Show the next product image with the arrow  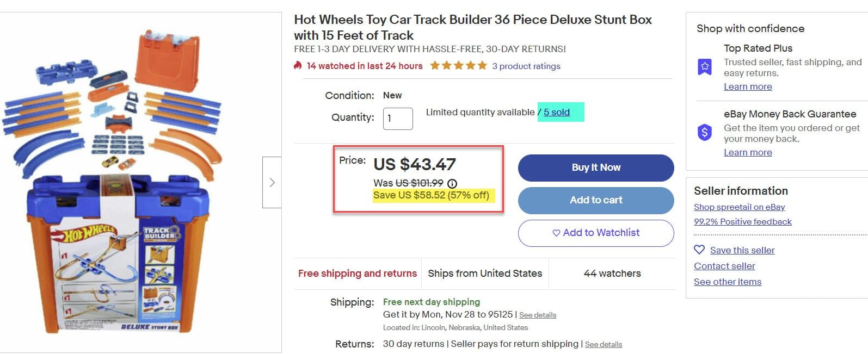pyautogui.click(x=272, y=182)
